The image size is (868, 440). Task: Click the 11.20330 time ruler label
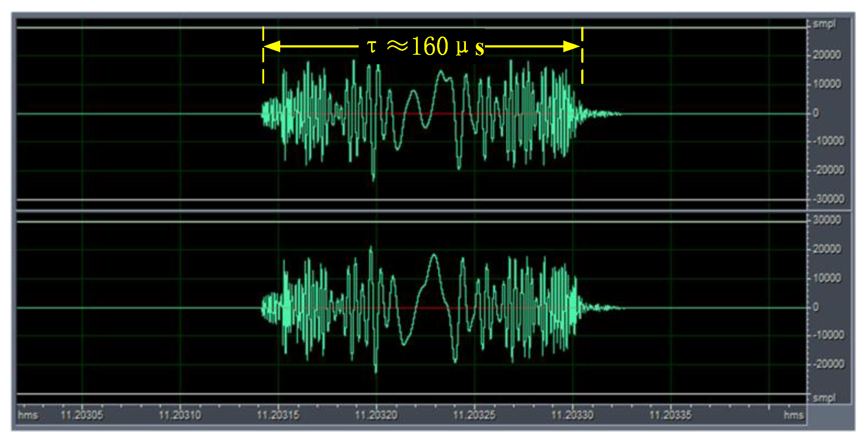572,415
